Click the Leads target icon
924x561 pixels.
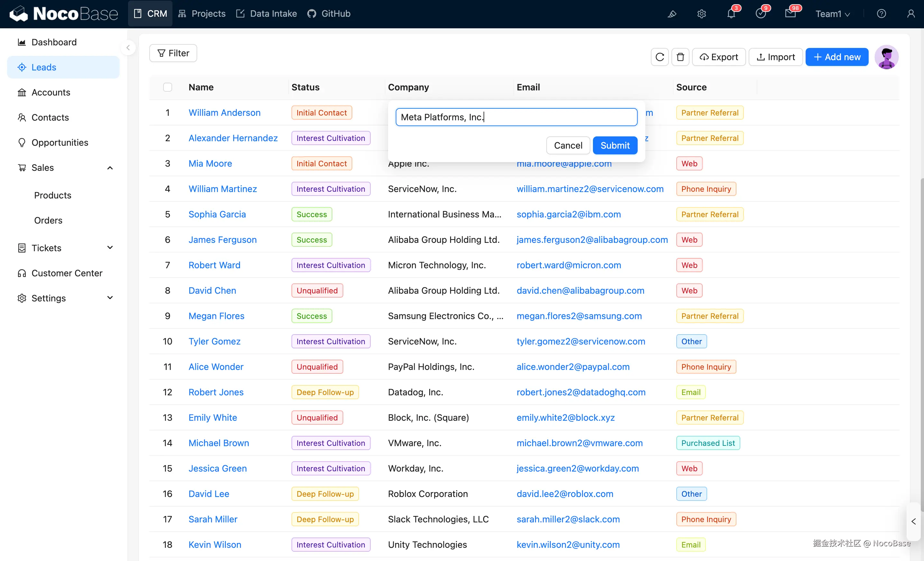coord(22,67)
